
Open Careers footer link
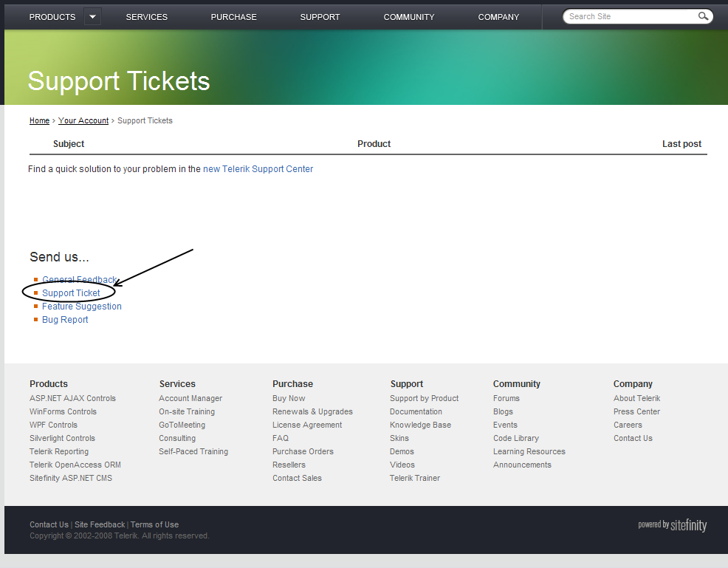628,425
